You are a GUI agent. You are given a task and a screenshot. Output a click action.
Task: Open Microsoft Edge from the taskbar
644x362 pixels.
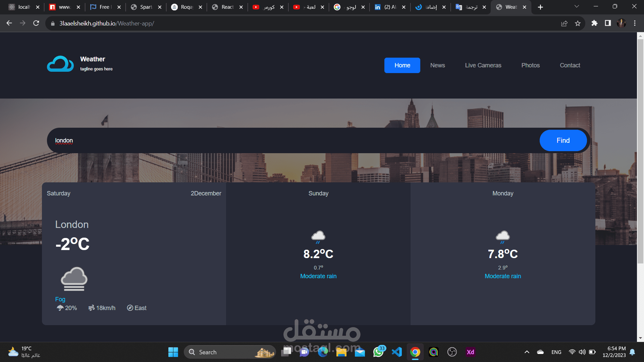point(323,352)
